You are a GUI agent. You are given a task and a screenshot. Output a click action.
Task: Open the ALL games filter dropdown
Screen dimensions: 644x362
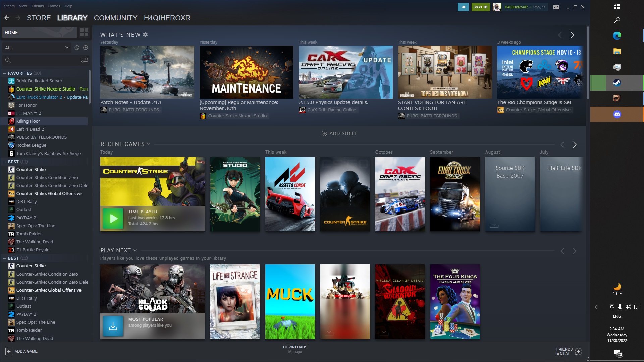click(37, 48)
